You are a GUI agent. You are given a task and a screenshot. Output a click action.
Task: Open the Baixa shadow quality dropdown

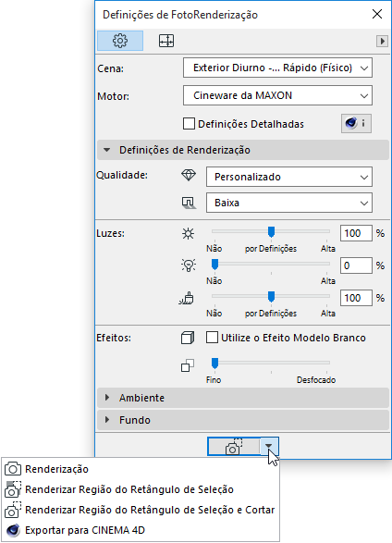pyautogui.click(x=289, y=203)
